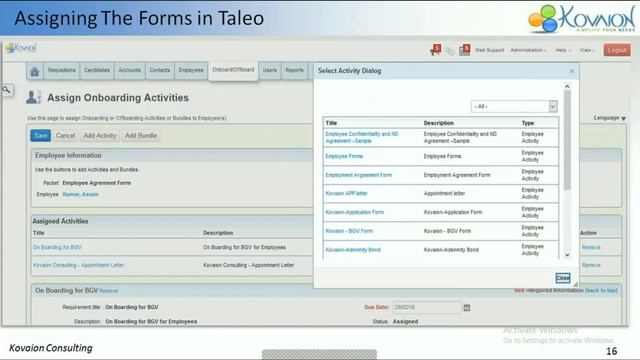640x360 pixels.
Task: Open the Reports tab
Action: coord(295,71)
